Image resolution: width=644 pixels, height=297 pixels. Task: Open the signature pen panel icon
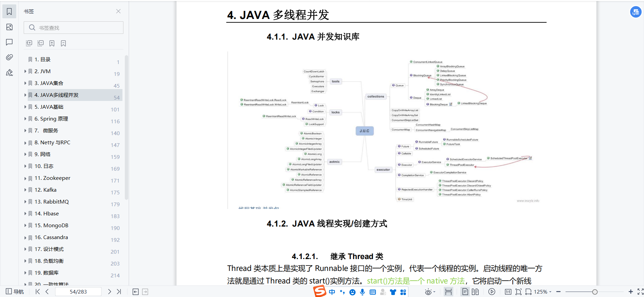[x=9, y=72]
